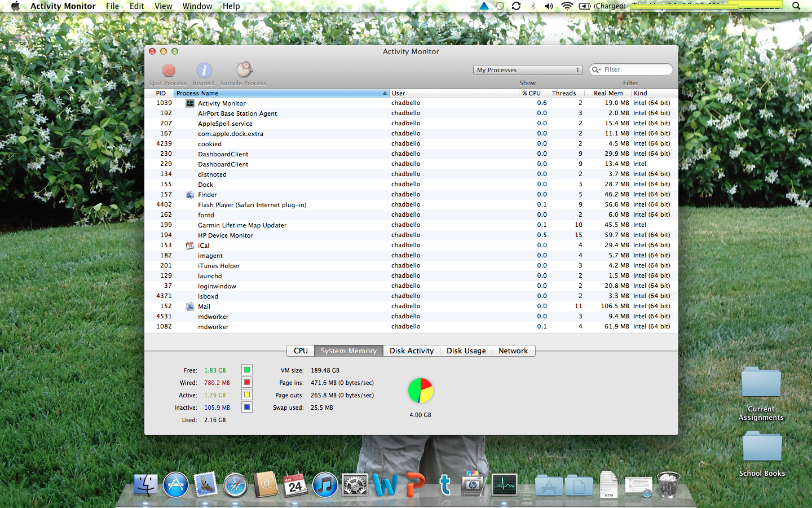812x508 pixels.
Task: Select the Garmin Lifetime Map Updater row
Action: click(411, 225)
